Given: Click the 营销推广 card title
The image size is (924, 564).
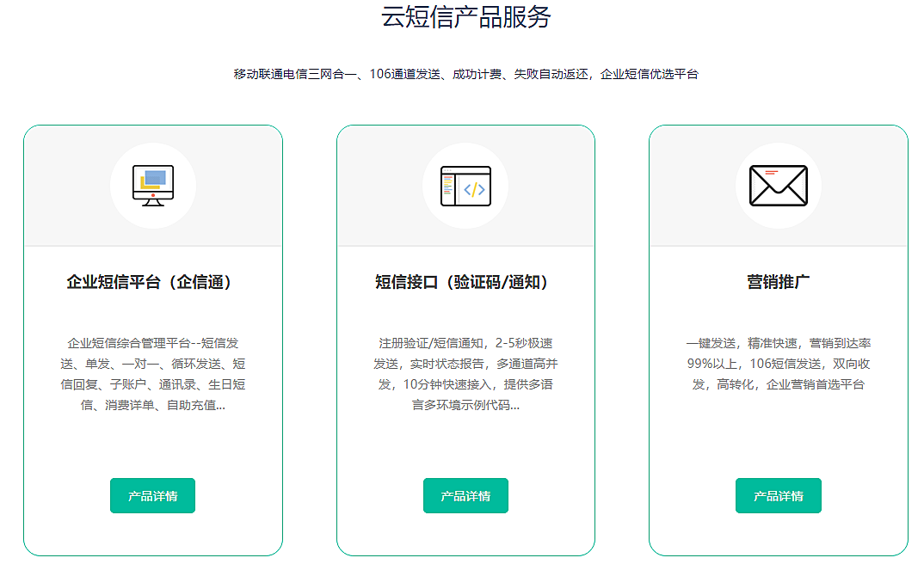Looking at the screenshot, I should pyautogui.click(x=778, y=282).
